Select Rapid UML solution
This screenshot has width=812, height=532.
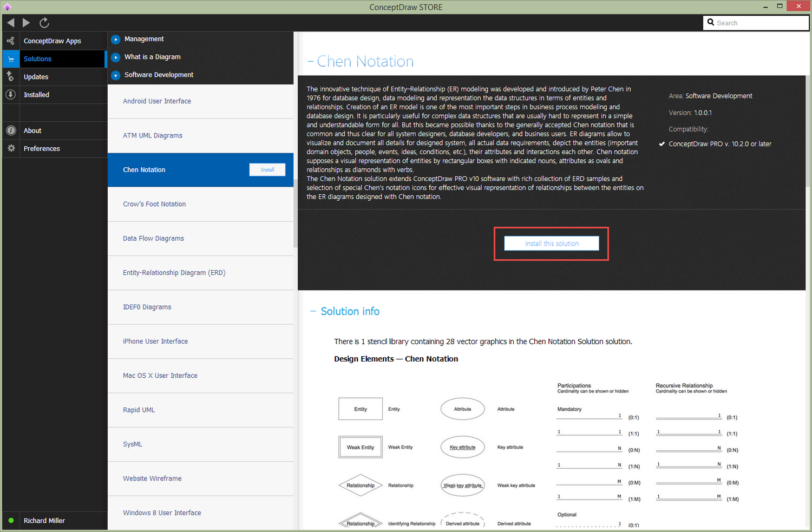pyautogui.click(x=200, y=410)
